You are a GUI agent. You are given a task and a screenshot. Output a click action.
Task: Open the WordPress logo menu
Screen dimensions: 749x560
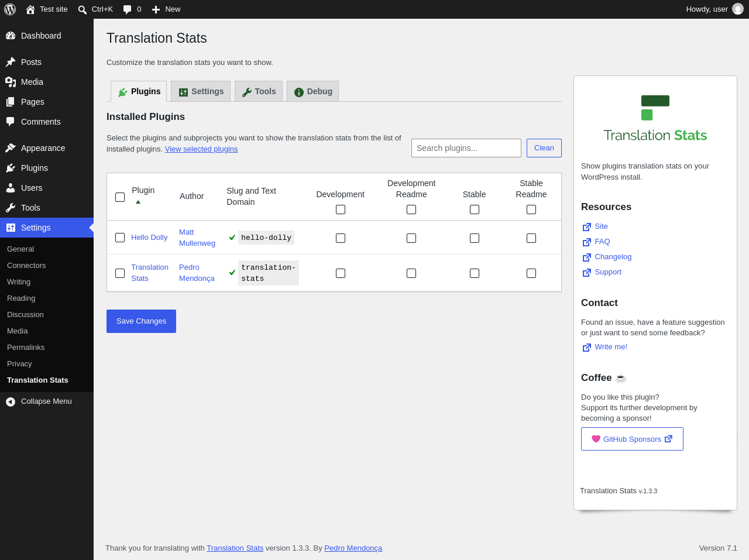pyautogui.click(x=10, y=9)
